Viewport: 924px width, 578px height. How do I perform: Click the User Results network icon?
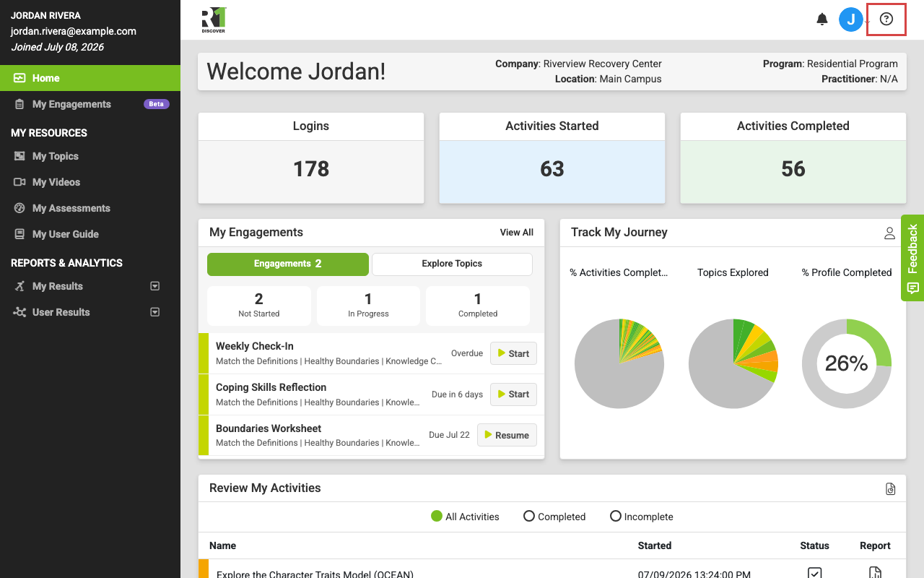[19, 312]
